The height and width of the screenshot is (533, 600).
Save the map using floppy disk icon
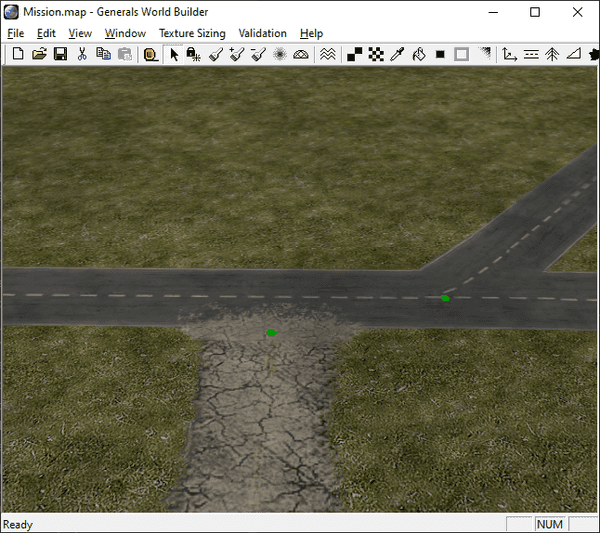point(60,54)
